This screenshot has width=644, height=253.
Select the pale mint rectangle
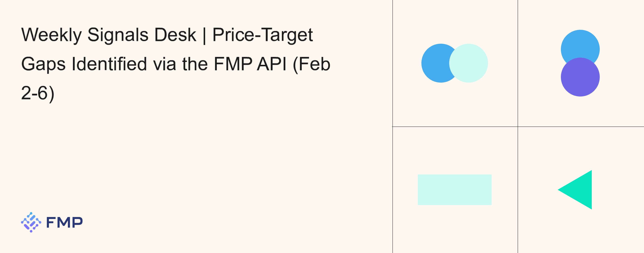[x=454, y=190]
